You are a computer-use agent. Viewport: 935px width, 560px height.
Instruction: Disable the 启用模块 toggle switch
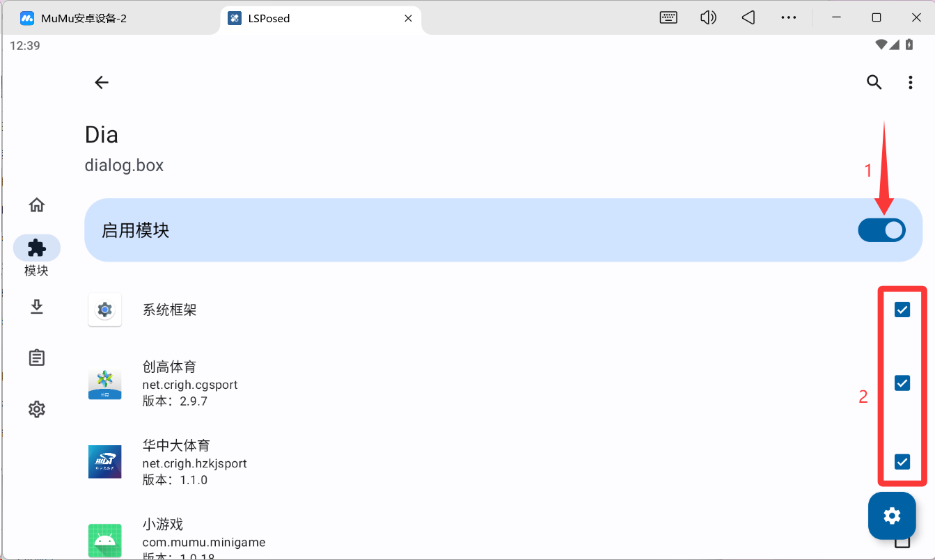881,230
